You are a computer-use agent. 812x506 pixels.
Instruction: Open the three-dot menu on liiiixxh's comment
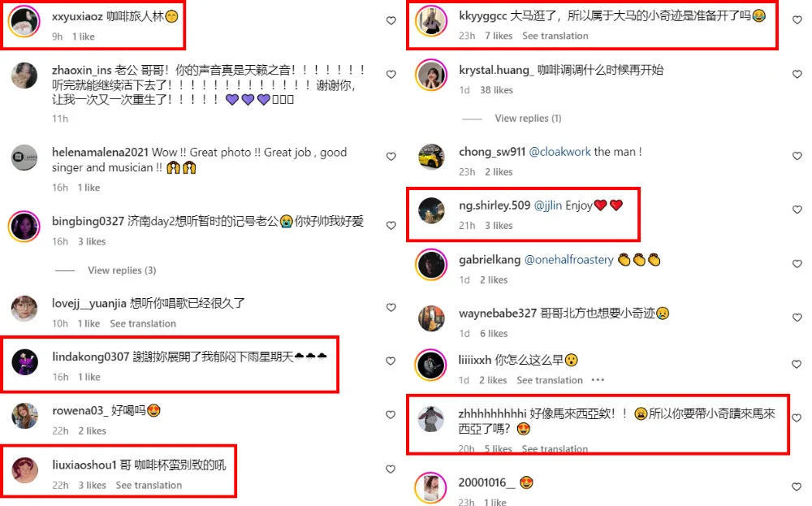coord(598,380)
